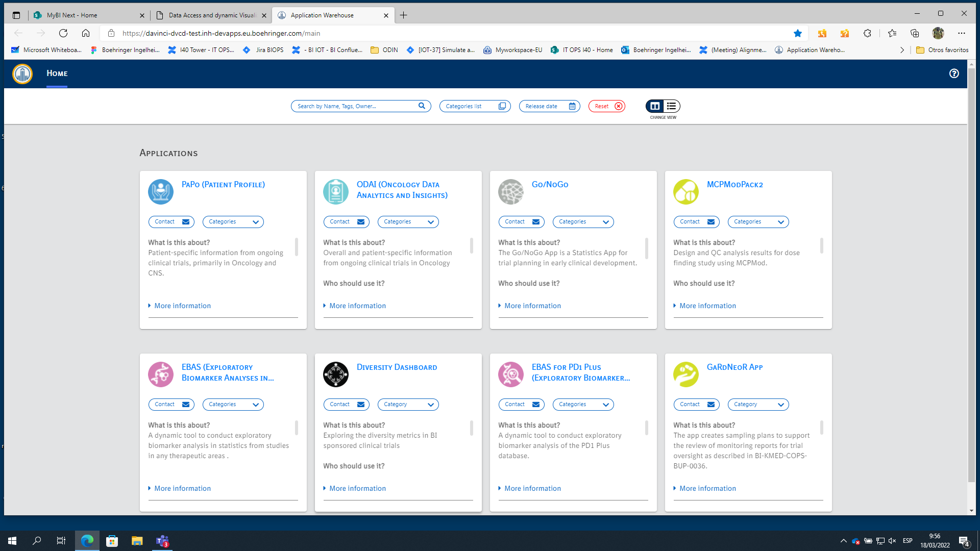Open the help icon in the top right

coord(954,73)
